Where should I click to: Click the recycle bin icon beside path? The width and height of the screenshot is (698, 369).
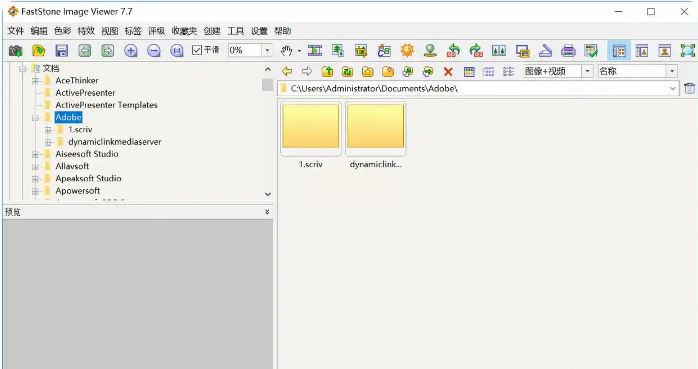(x=689, y=88)
